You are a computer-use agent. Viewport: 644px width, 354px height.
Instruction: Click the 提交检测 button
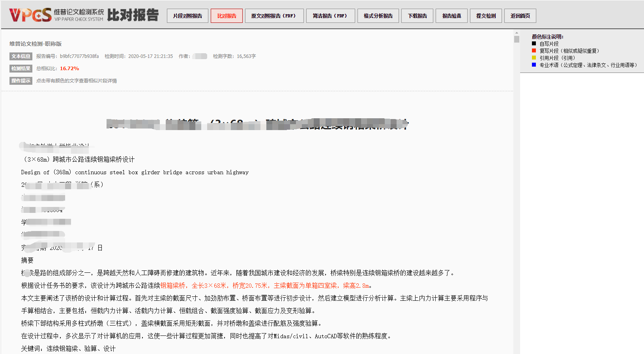(486, 16)
